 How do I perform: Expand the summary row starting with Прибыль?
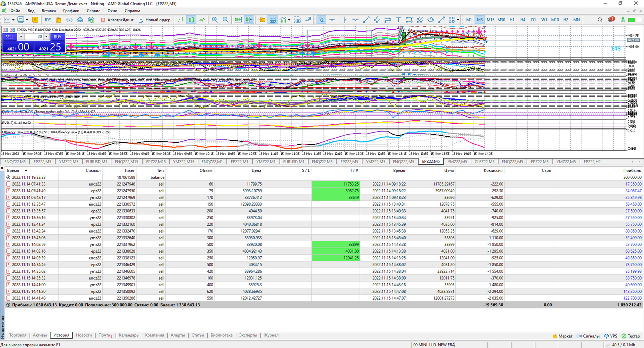point(8,304)
